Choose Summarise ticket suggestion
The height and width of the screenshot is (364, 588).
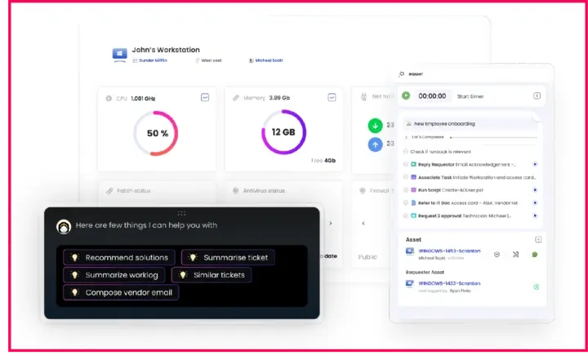click(x=228, y=258)
